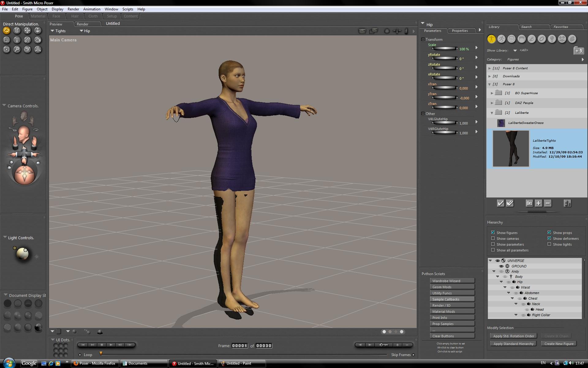Select the Taper tool
The width and height of the screenshot is (588, 368).
click(x=17, y=40)
